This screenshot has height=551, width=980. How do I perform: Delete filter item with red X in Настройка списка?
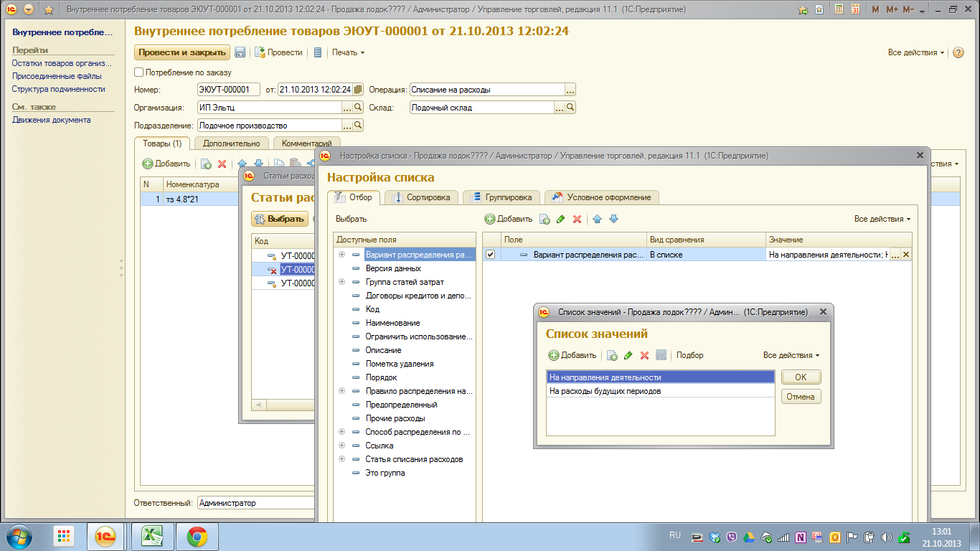(577, 219)
